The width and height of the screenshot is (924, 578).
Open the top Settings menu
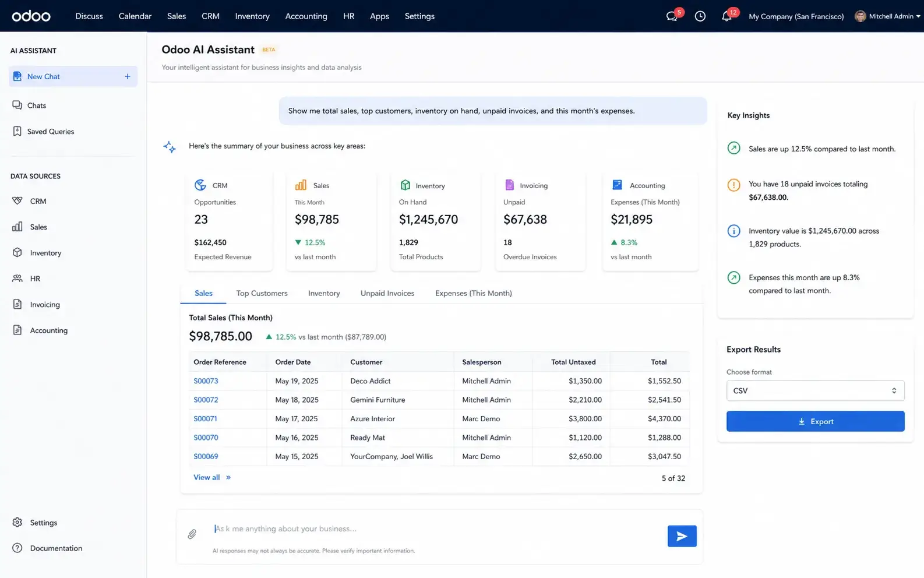pos(419,16)
